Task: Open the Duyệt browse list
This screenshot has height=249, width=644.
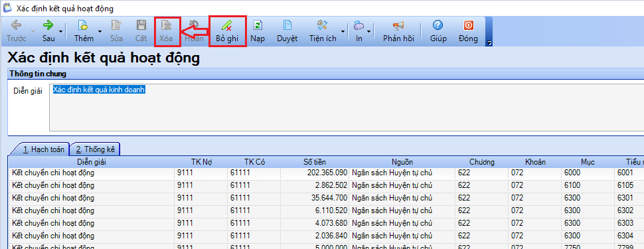Action: coord(287,31)
